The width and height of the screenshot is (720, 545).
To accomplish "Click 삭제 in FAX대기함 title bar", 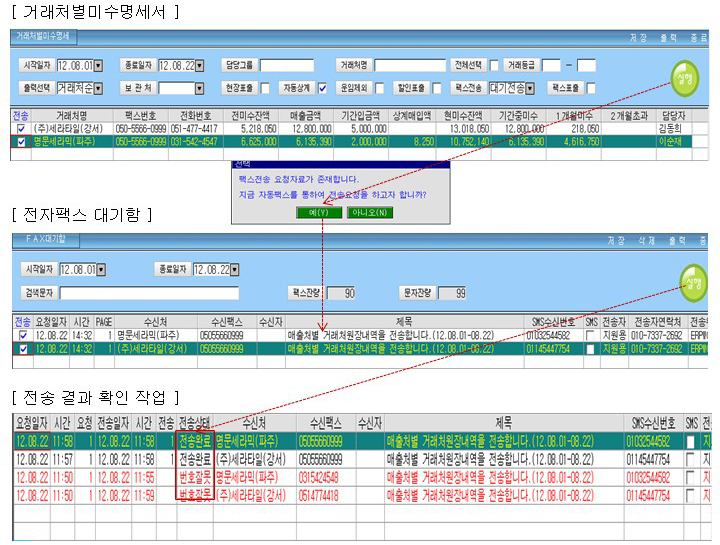I will tap(647, 241).
